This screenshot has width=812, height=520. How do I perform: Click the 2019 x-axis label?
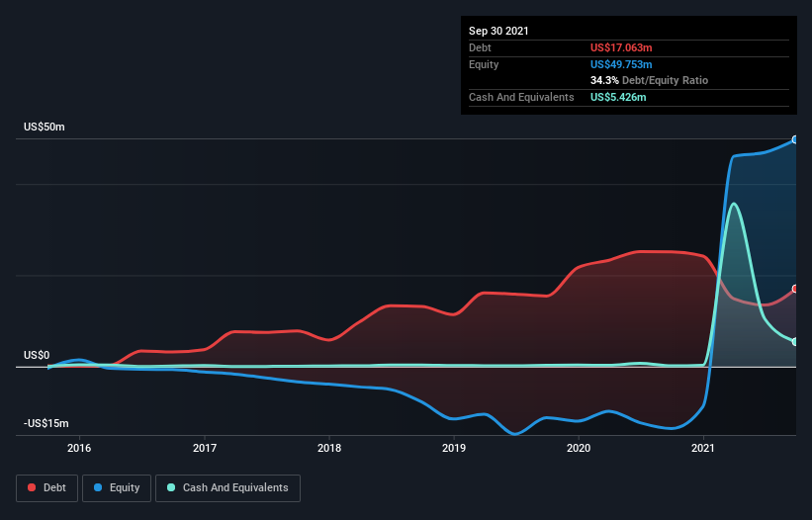[x=454, y=448]
